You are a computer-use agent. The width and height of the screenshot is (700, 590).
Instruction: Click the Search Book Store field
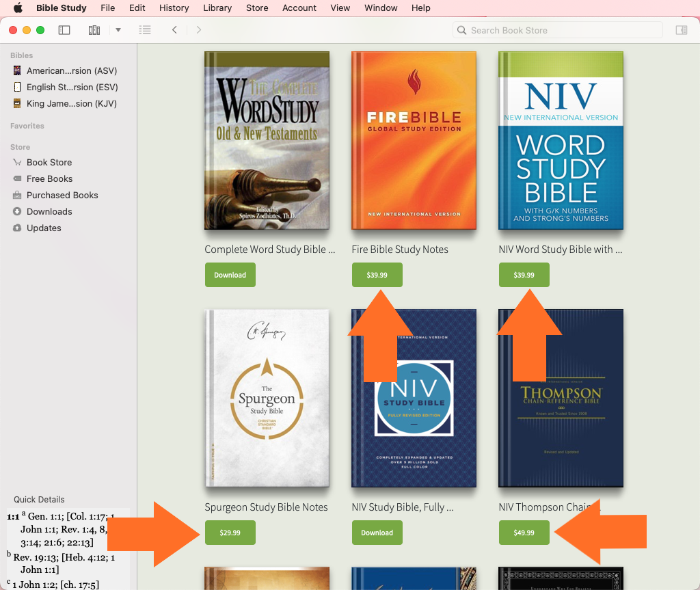[557, 30]
